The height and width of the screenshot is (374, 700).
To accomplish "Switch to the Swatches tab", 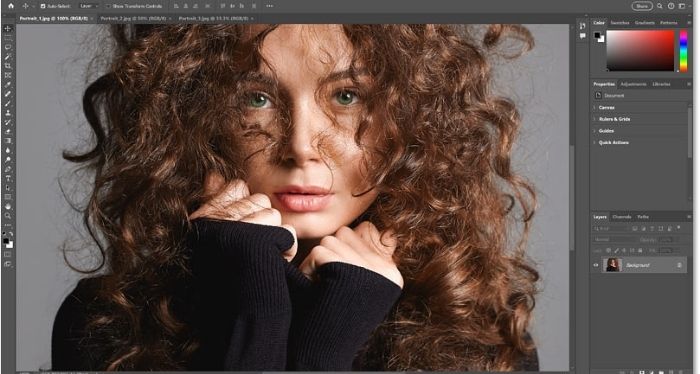I will coord(620,22).
